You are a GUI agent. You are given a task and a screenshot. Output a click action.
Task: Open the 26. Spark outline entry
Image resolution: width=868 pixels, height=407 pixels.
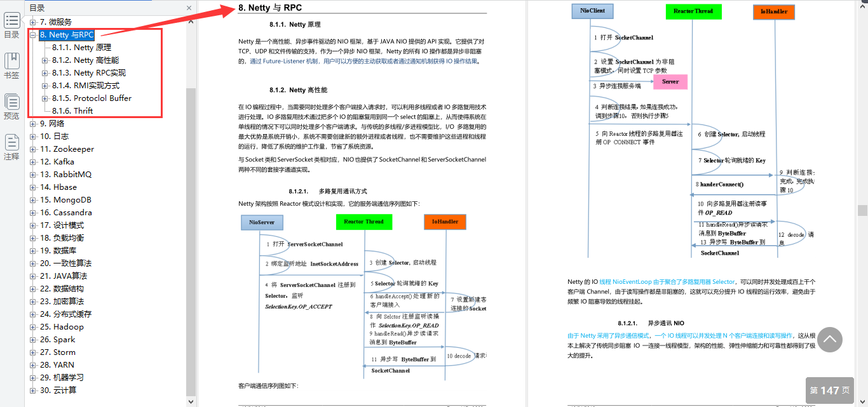58,340
